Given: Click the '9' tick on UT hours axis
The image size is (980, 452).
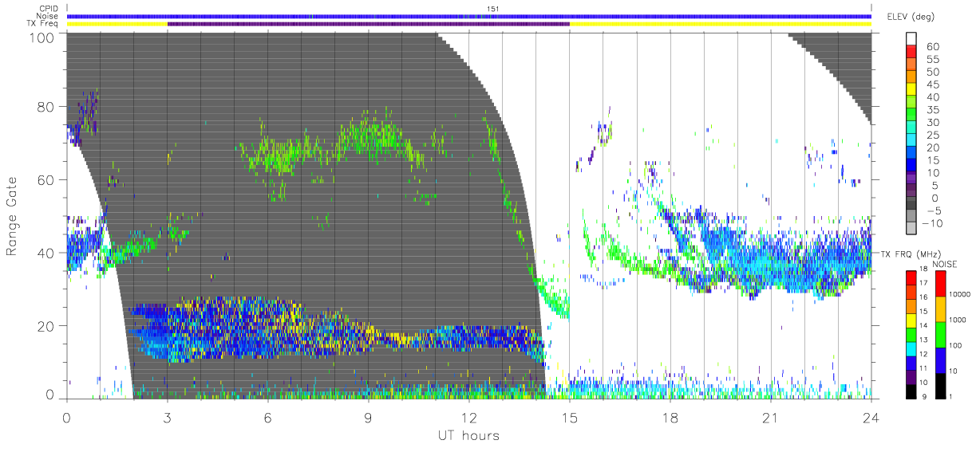Looking at the screenshot, I should (x=369, y=417).
